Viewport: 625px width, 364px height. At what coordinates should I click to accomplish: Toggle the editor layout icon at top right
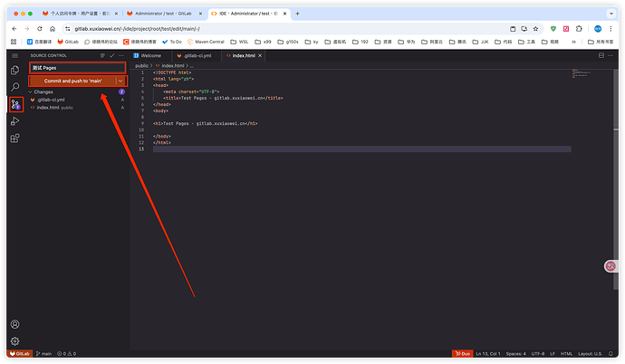[x=601, y=55]
